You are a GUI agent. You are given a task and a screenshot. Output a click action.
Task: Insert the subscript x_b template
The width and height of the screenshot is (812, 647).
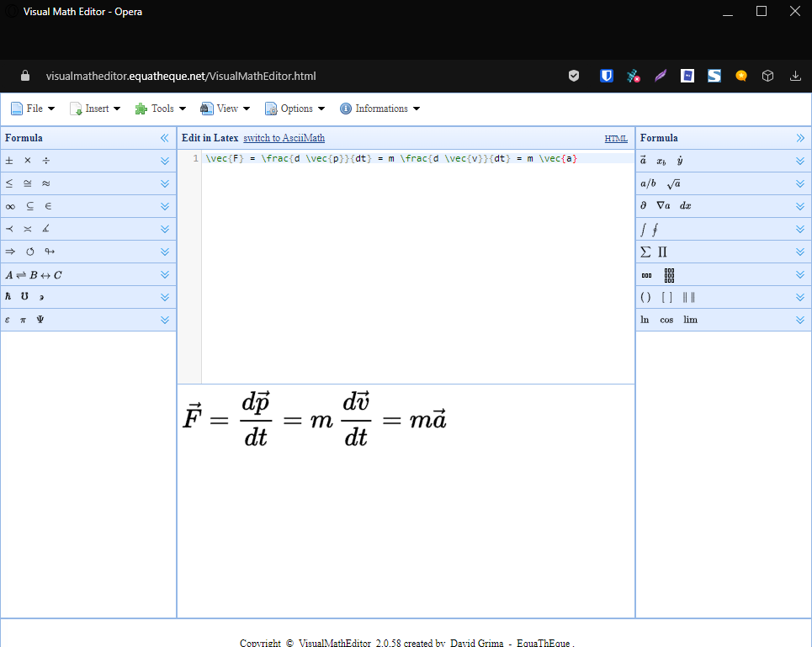click(x=661, y=162)
